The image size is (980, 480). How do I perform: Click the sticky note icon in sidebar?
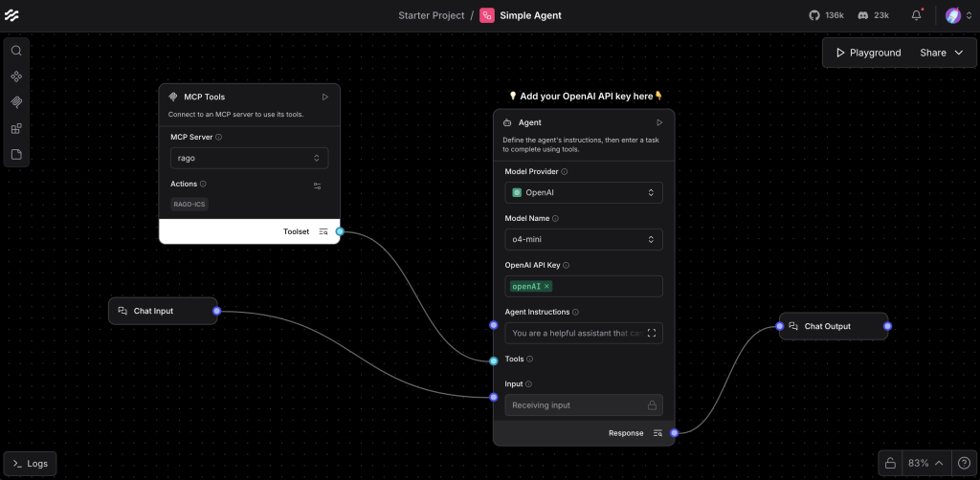coord(16,154)
